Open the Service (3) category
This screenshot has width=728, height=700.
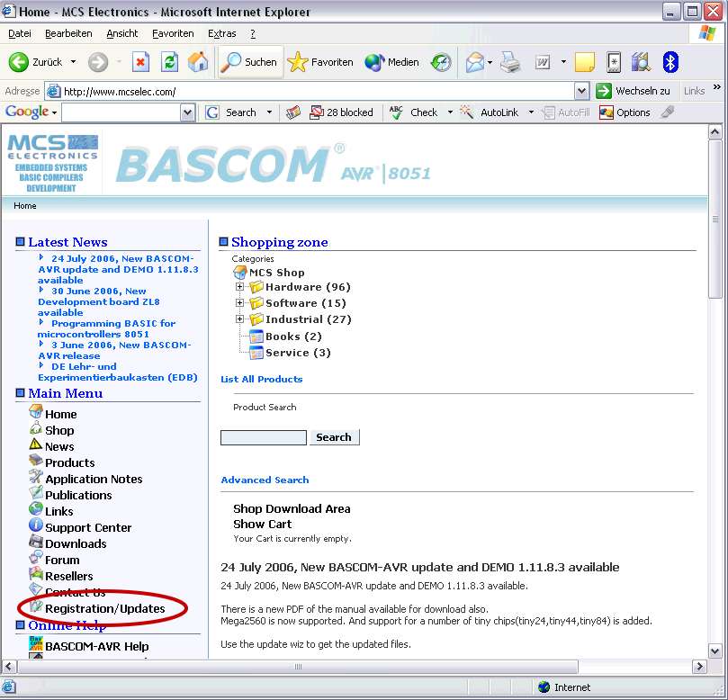tap(298, 353)
